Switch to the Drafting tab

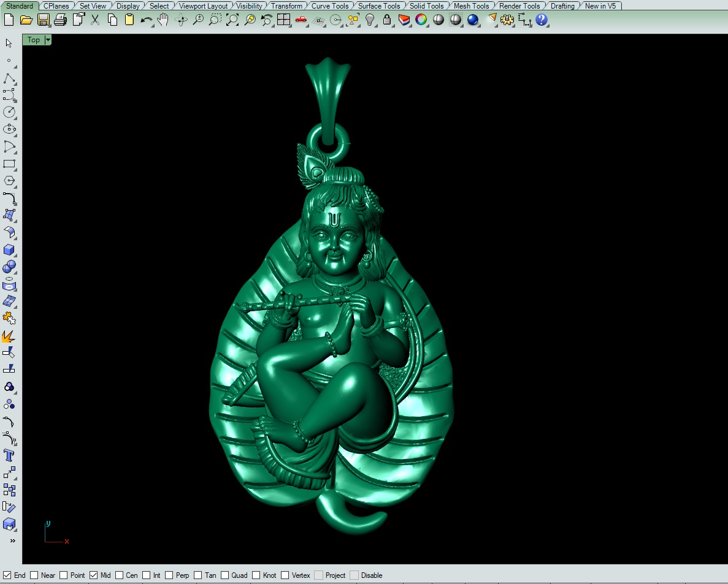[x=562, y=6]
